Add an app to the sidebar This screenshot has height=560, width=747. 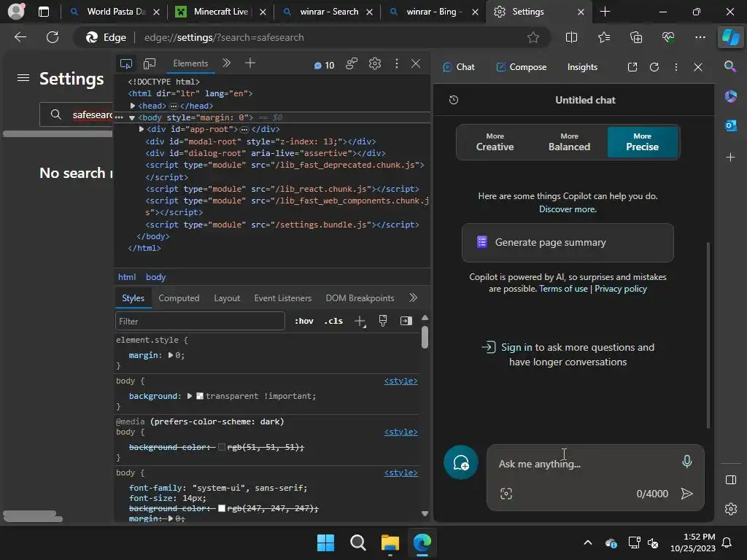[730, 157]
